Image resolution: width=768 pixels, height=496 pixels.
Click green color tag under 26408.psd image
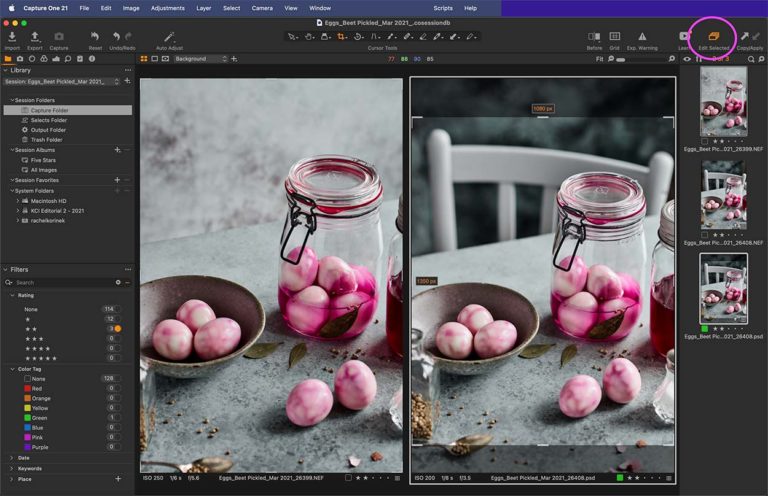(x=620, y=477)
